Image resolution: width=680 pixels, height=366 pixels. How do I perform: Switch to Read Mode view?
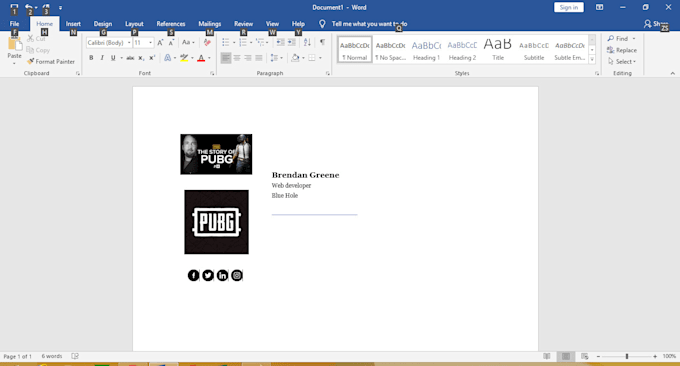[547, 356]
